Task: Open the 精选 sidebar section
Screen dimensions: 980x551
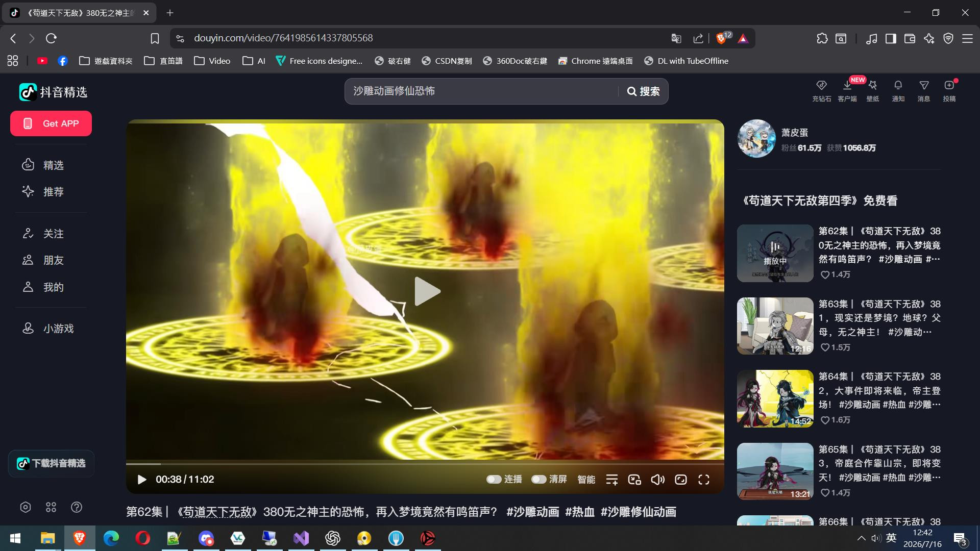Action: point(43,165)
